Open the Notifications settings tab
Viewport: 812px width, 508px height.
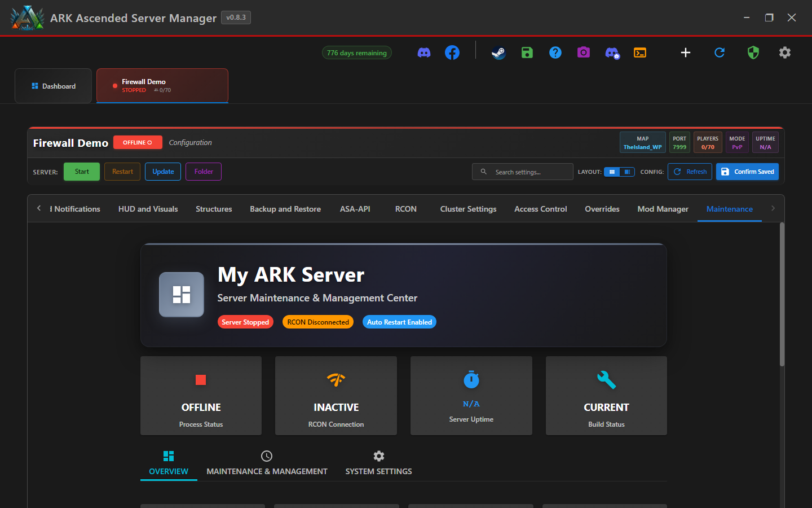click(x=75, y=209)
